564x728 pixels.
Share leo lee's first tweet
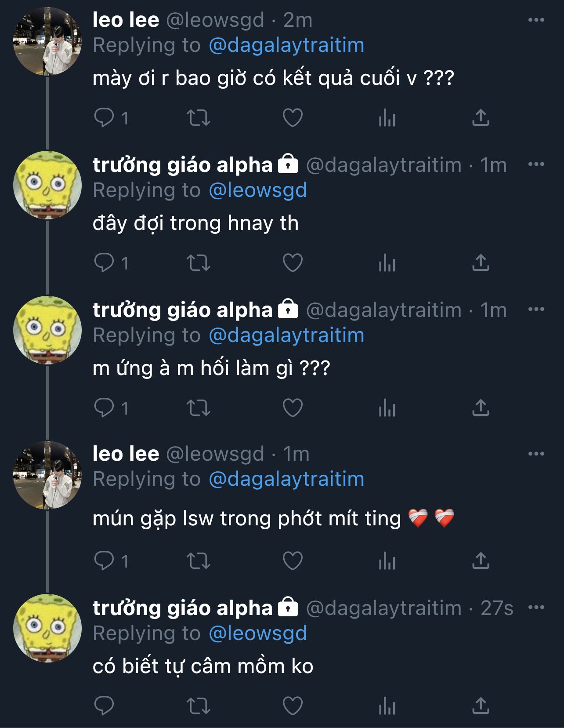[x=481, y=118]
